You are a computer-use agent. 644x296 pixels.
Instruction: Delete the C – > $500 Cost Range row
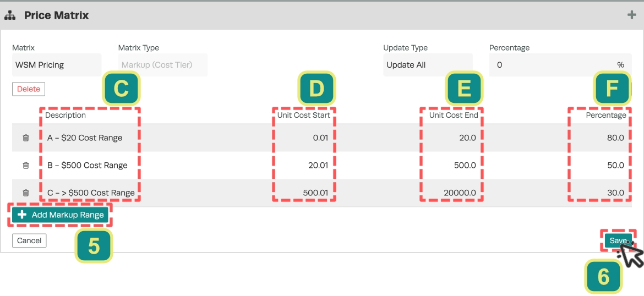click(x=25, y=193)
